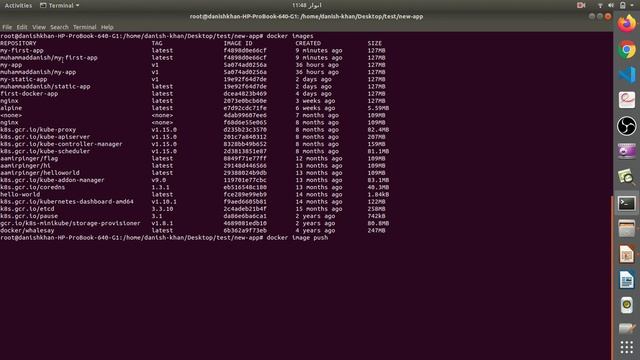Click 'k8s.gcr.io/pause' repository text

pos(29,216)
